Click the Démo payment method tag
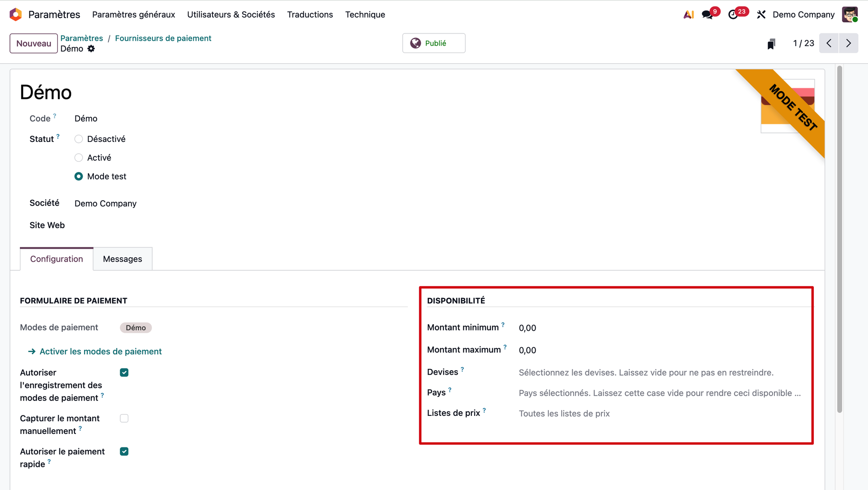Image resolution: width=868 pixels, height=490 pixels. click(x=136, y=328)
